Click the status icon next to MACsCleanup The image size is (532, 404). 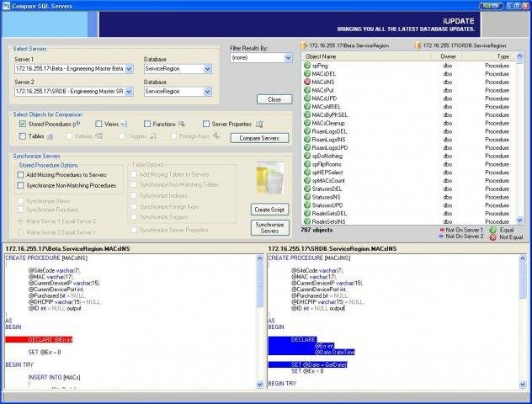pos(307,123)
